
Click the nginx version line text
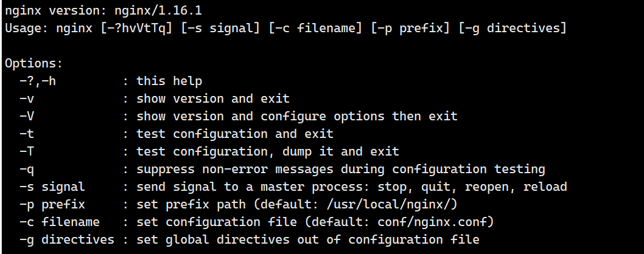pyautogui.click(x=103, y=11)
